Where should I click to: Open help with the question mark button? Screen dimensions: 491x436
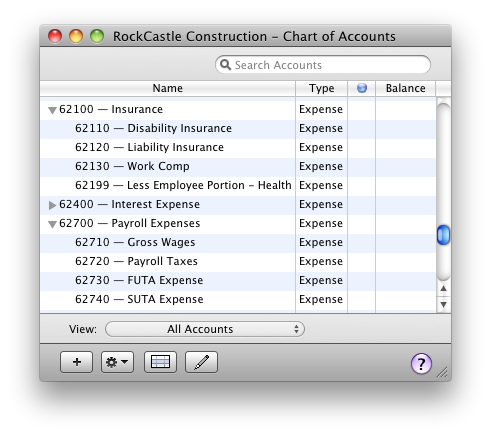tap(421, 364)
